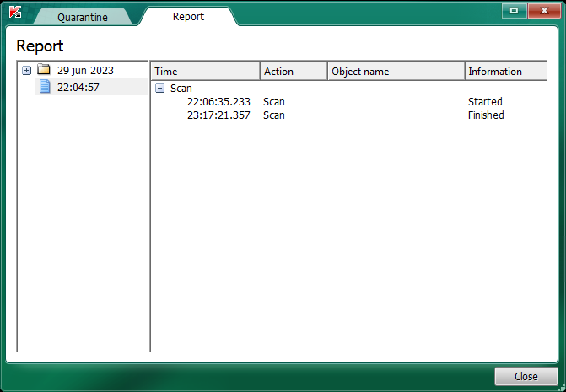Click the Object name column header
The width and height of the screenshot is (566, 392).
coord(396,72)
